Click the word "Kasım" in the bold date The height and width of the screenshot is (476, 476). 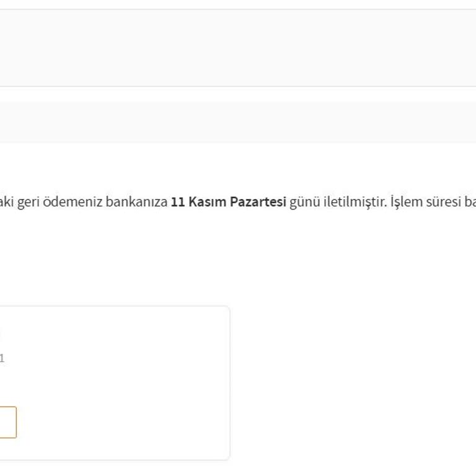pos(208,203)
